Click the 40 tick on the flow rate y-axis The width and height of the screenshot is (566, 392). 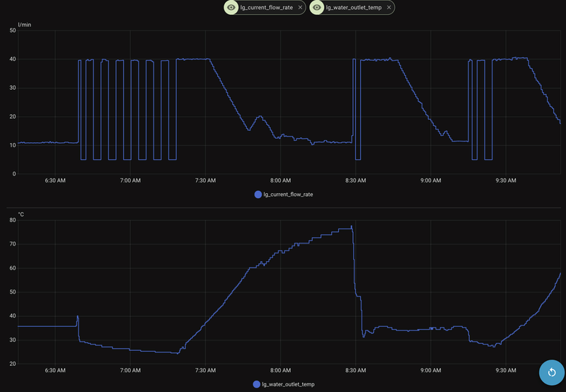pyautogui.click(x=13, y=59)
